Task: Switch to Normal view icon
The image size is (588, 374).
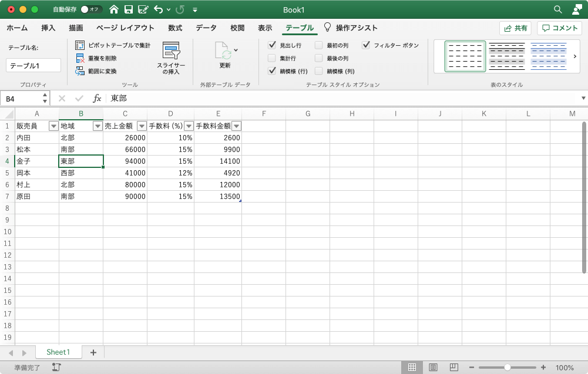Action: (x=412, y=368)
